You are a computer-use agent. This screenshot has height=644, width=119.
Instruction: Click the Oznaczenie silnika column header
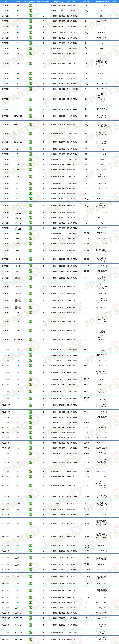[102, 2]
